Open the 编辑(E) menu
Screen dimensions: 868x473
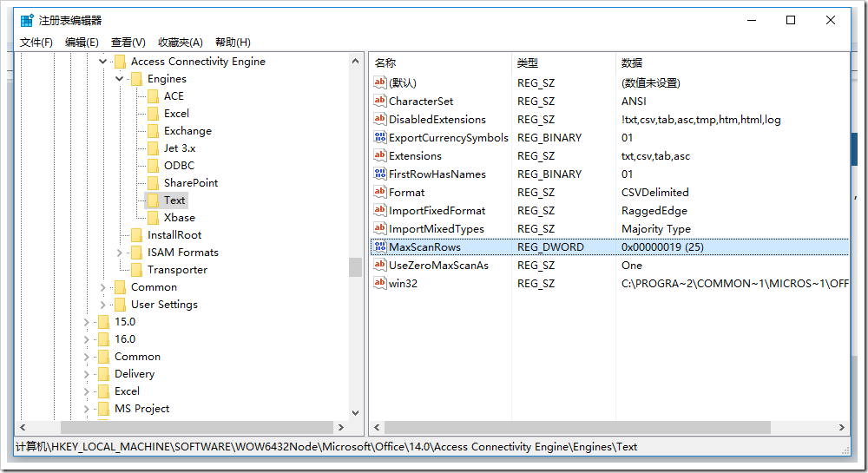82,43
